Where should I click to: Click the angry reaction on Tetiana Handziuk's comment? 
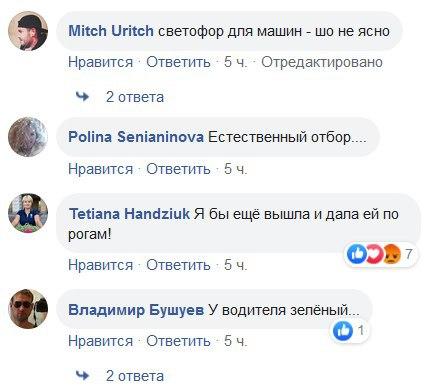pos(392,254)
